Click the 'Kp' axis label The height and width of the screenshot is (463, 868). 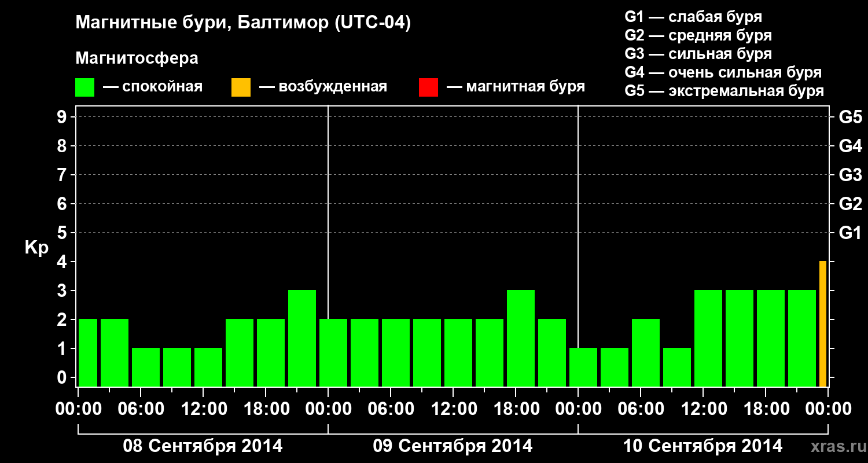pyautogui.click(x=36, y=248)
